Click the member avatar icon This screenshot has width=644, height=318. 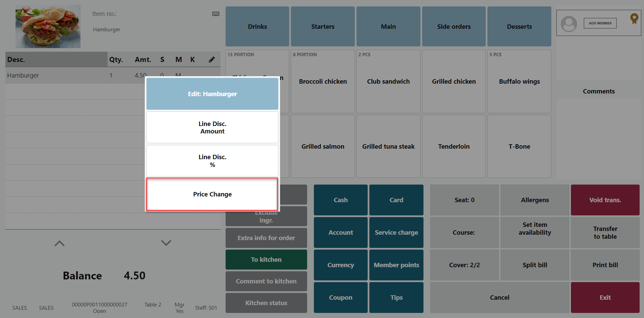569,24
